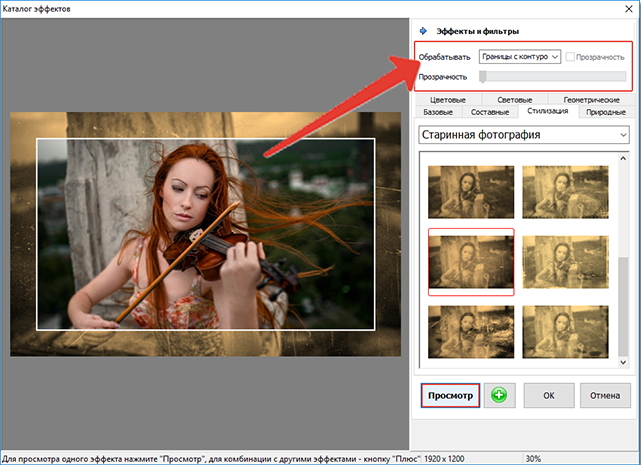Screen dimensions: 641x465
Task: Toggle the Прозрачность checkbox
Action: point(570,57)
